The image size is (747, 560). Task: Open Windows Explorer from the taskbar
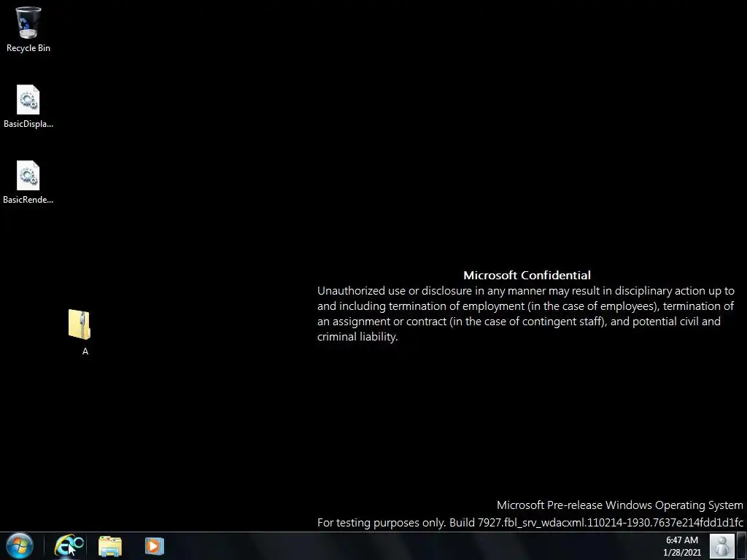(x=110, y=546)
